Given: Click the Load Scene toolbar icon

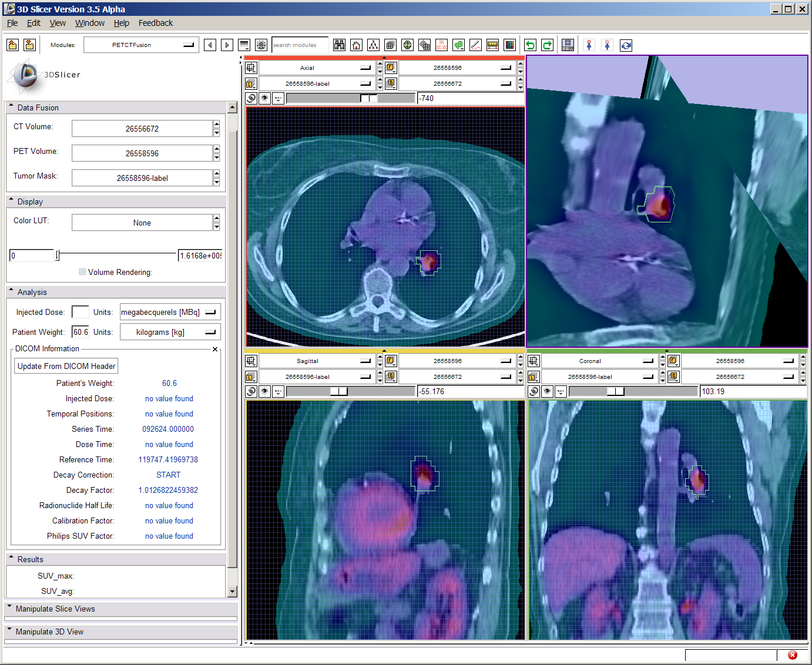Looking at the screenshot, I should [x=13, y=45].
